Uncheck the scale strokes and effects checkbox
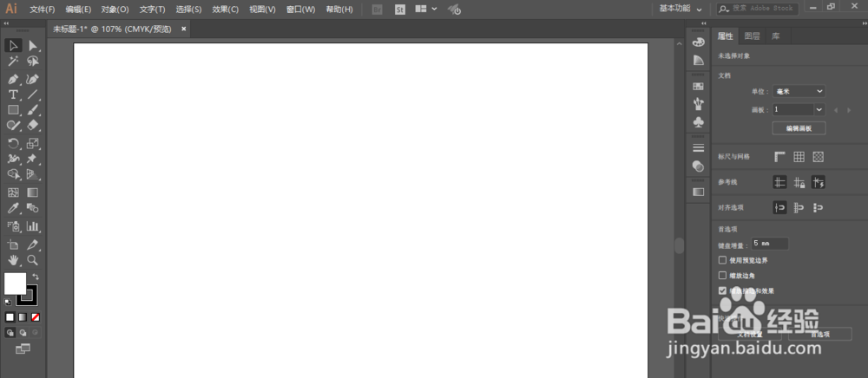Viewport: 868px width, 378px height. [722, 290]
